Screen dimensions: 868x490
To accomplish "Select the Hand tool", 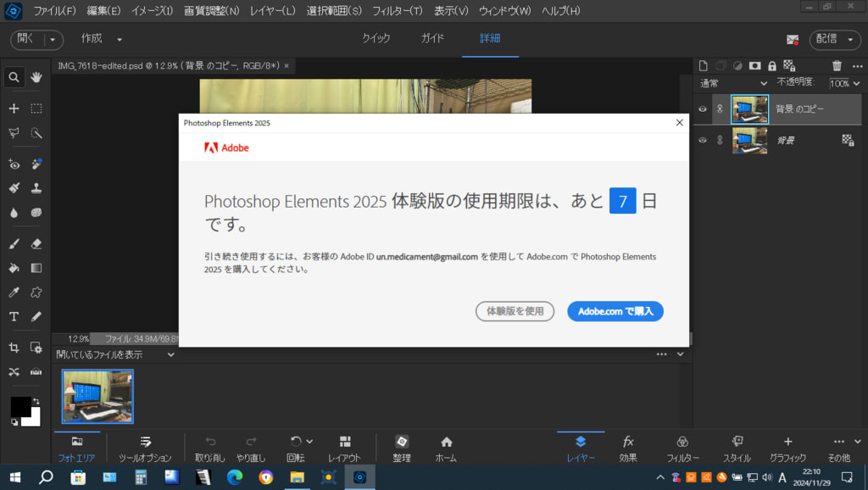I will coord(36,77).
